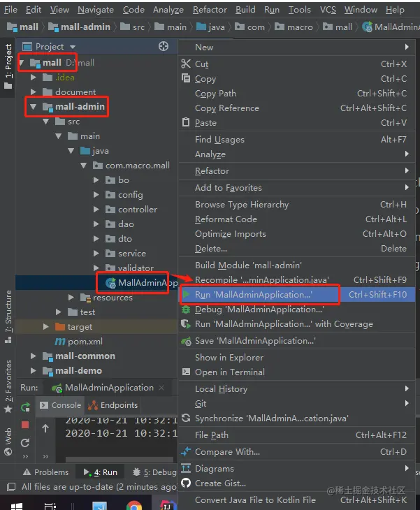The image size is (420, 510).
Task: Switch to the Console tab
Action: click(x=60, y=405)
